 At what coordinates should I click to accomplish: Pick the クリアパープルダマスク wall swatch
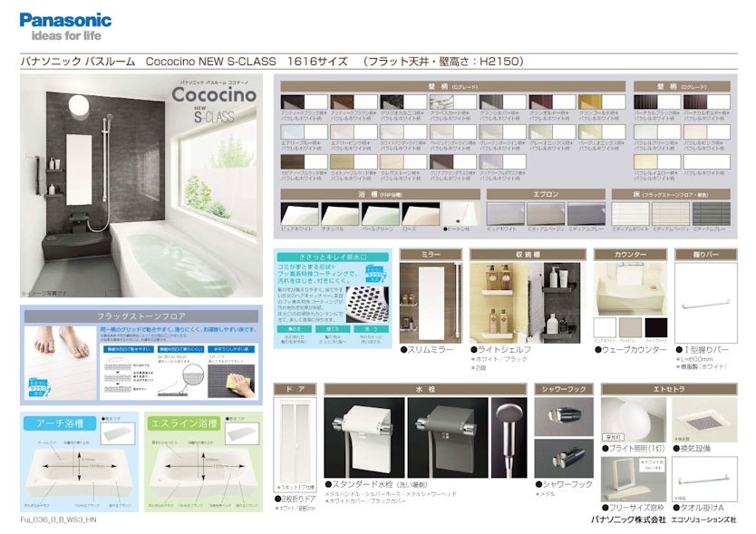click(x=502, y=161)
